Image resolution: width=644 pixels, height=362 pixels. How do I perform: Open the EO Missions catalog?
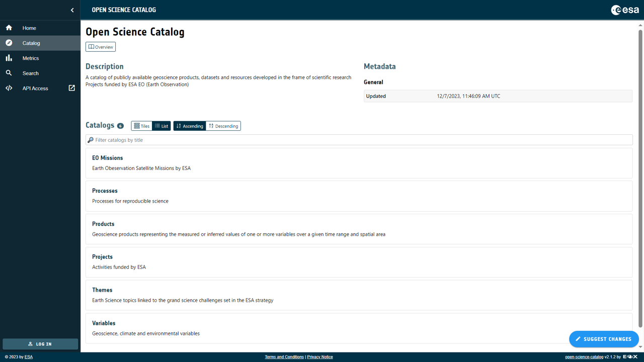[108, 158]
